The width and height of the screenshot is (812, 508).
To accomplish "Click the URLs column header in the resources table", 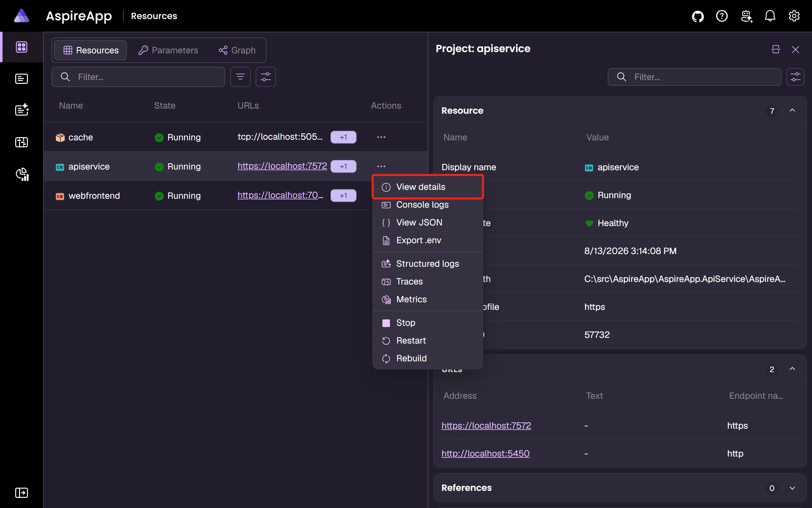I will pos(248,105).
